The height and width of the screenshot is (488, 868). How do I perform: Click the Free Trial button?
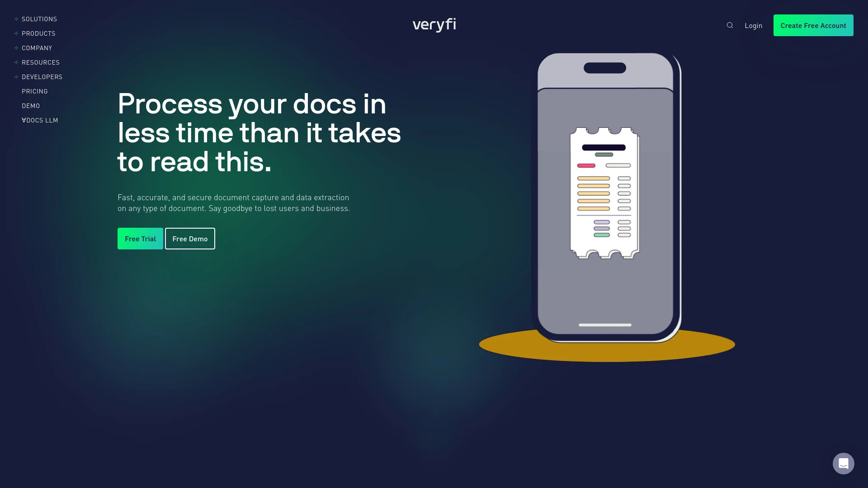pyautogui.click(x=140, y=238)
